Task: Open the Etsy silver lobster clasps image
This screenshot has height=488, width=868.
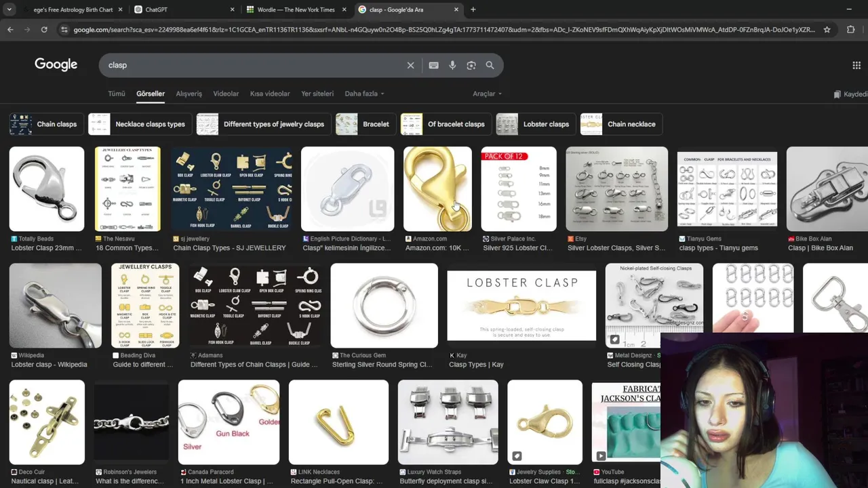Action: tap(616, 189)
